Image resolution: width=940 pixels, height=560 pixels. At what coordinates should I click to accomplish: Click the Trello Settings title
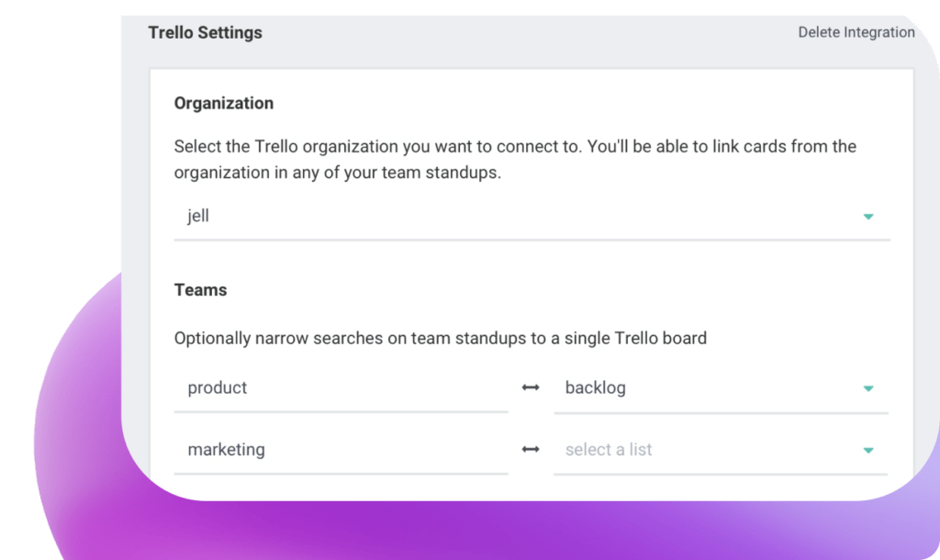click(206, 33)
